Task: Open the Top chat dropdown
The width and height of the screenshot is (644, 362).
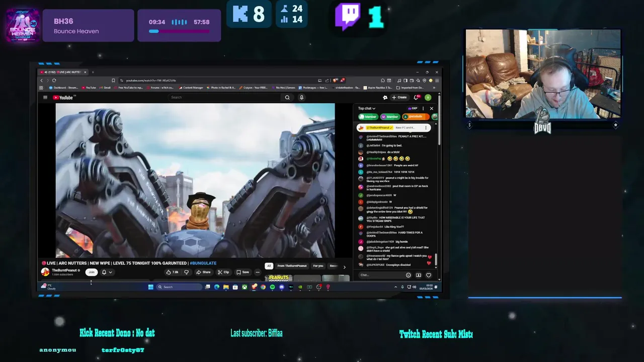Action: click(367, 108)
